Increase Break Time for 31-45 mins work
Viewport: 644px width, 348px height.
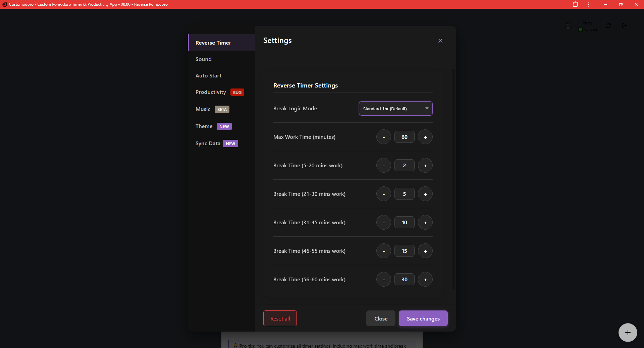[425, 222]
